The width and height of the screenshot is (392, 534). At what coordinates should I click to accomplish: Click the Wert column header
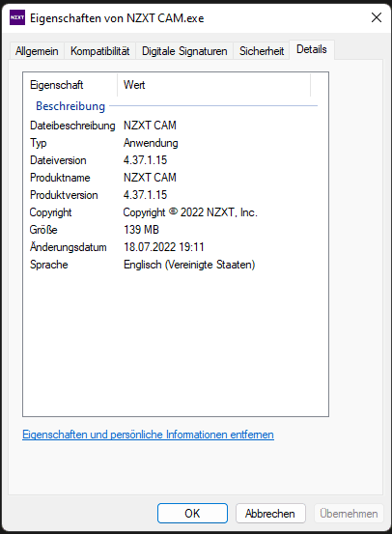(x=214, y=85)
